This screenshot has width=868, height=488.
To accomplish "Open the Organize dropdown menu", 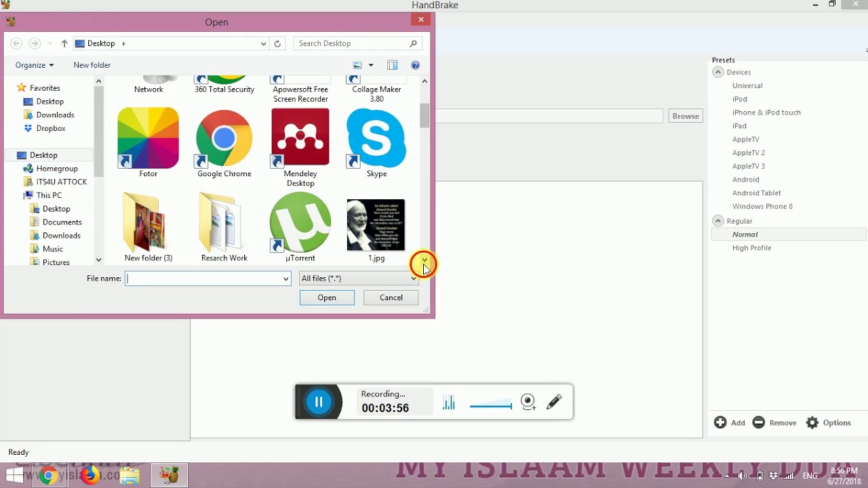I will (x=35, y=65).
